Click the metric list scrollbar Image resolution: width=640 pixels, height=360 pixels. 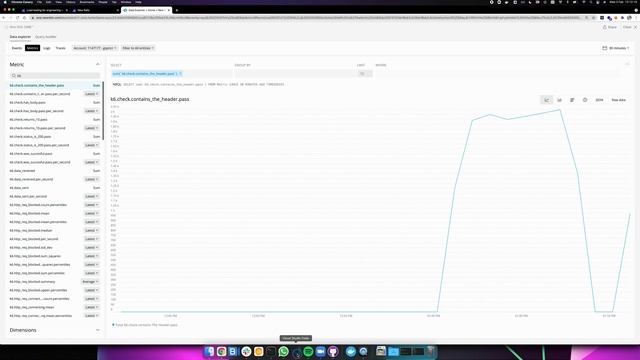click(103, 110)
